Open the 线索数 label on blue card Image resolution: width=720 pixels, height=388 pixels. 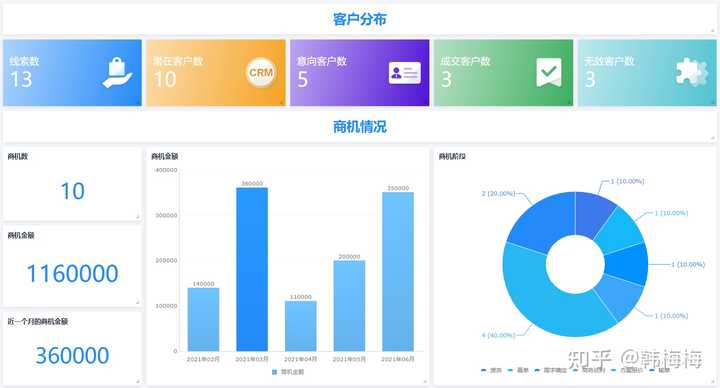point(24,61)
